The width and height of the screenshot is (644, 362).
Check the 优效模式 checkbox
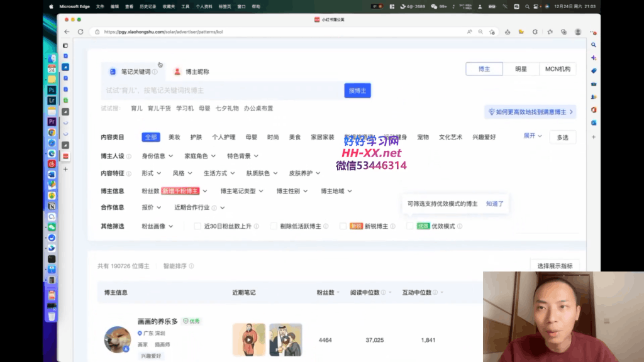tap(409, 226)
